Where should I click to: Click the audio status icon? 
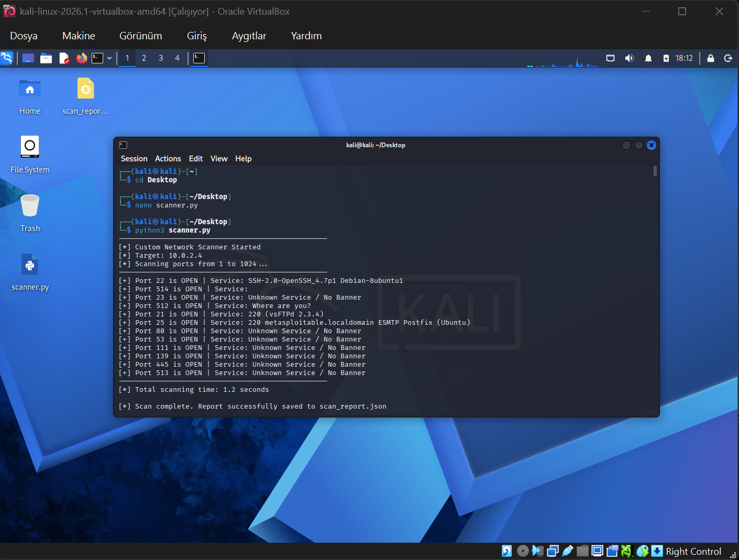(537, 551)
